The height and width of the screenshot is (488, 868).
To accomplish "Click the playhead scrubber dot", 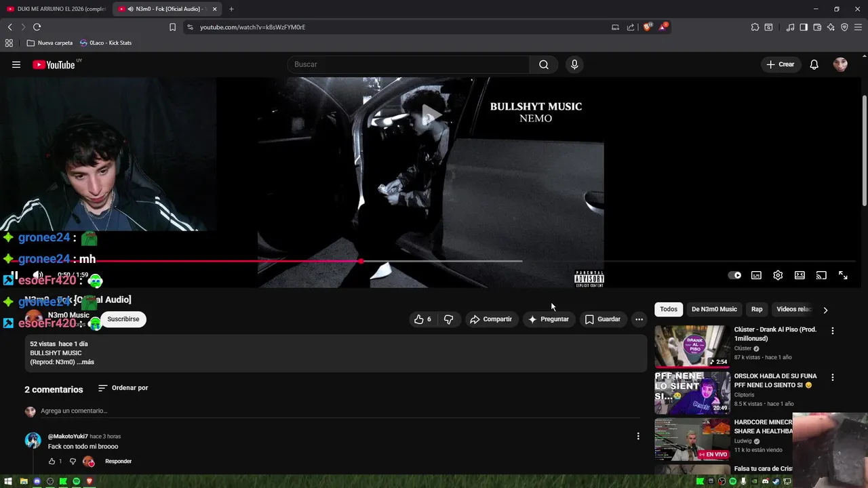I will click(361, 261).
